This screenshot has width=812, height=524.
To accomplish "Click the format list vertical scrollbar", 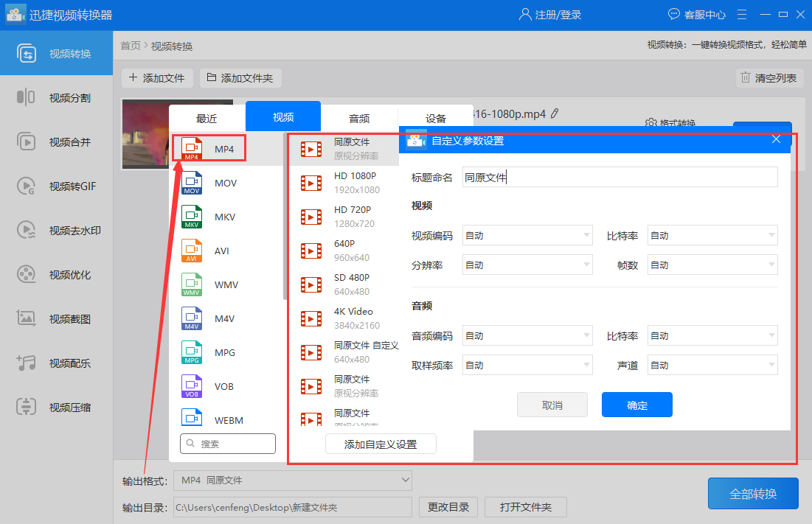I will pos(285,217).
